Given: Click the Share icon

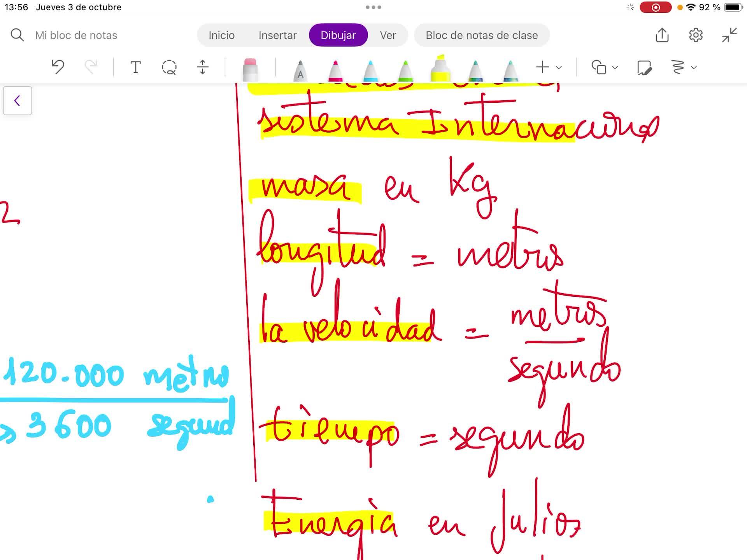Looking at the screenshot, I should click(x=662, y=35).
